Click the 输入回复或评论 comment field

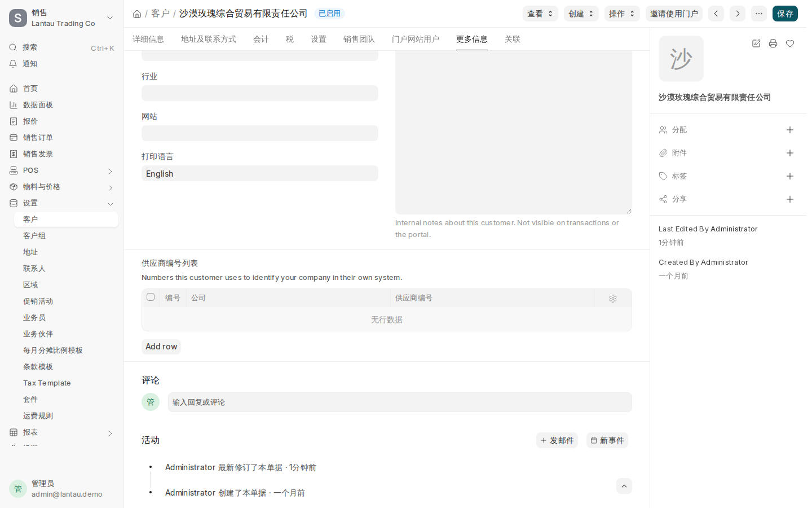400,402
